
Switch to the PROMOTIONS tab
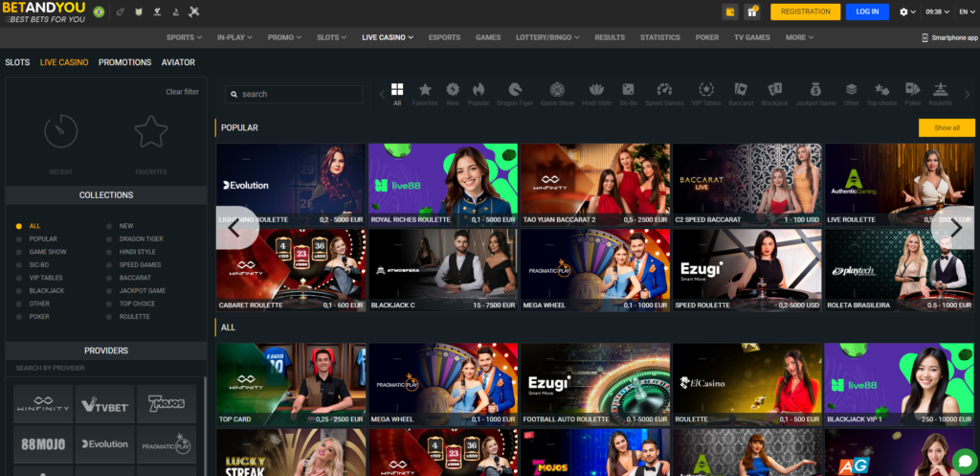tap(125, 62)
